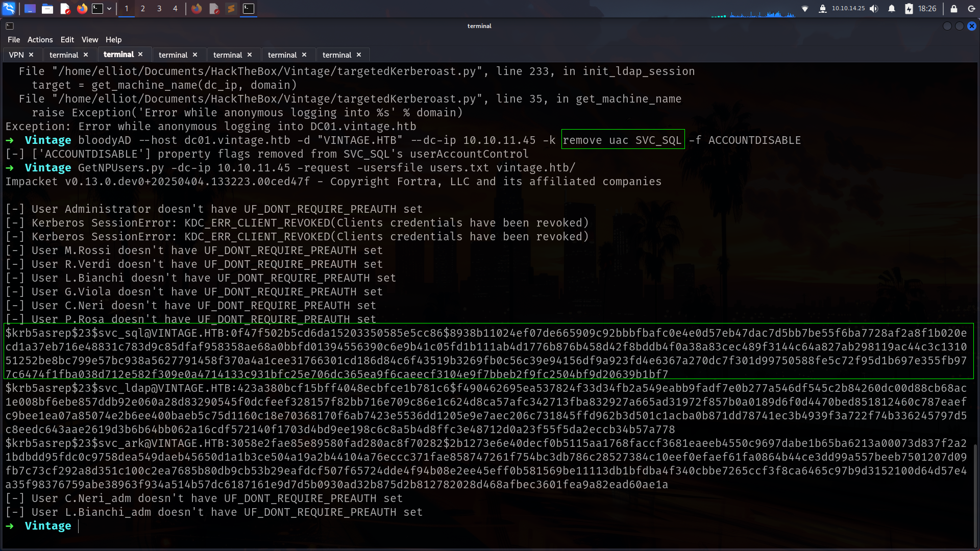Close the sixth tab labeled terminal
The height and width of the screenshot is (551, 980).
pyautogui.click(x=304, y=55)
